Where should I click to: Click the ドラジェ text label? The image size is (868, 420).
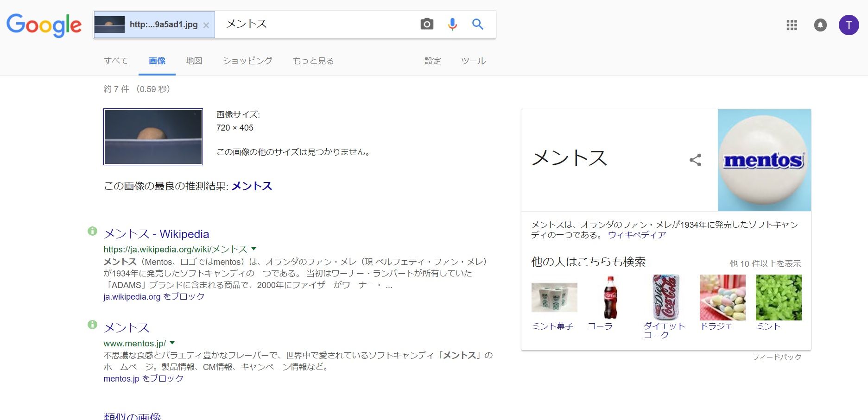(716, 326)
